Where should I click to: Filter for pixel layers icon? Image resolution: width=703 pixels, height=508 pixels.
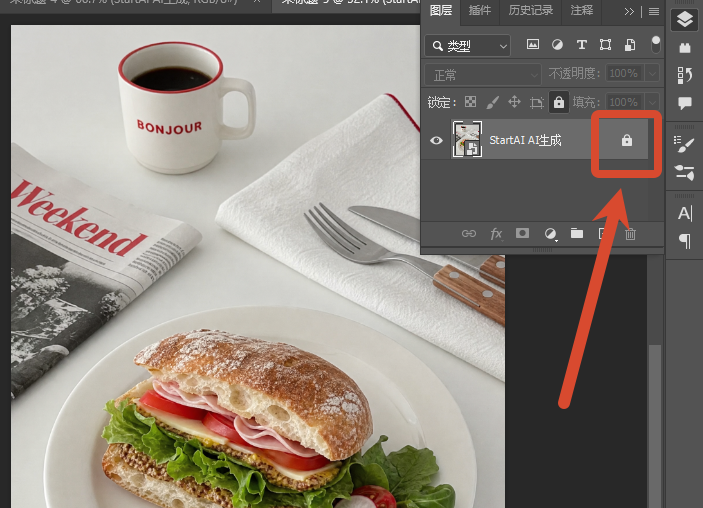(533, 44)
